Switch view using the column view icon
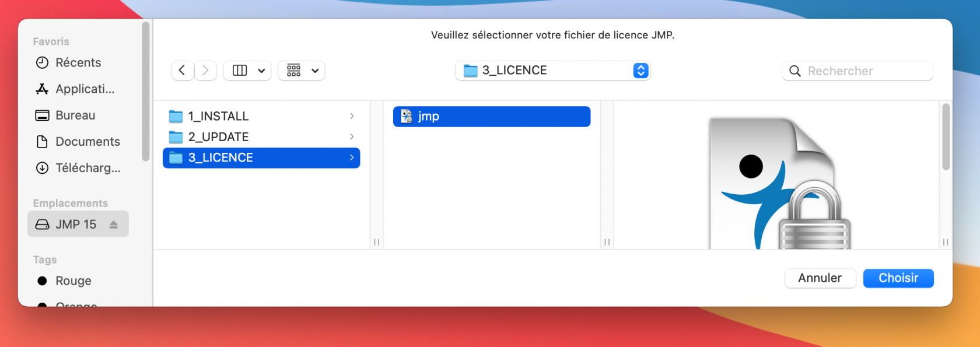This screenshot has width=980, height=347. [x=240, y=71]
